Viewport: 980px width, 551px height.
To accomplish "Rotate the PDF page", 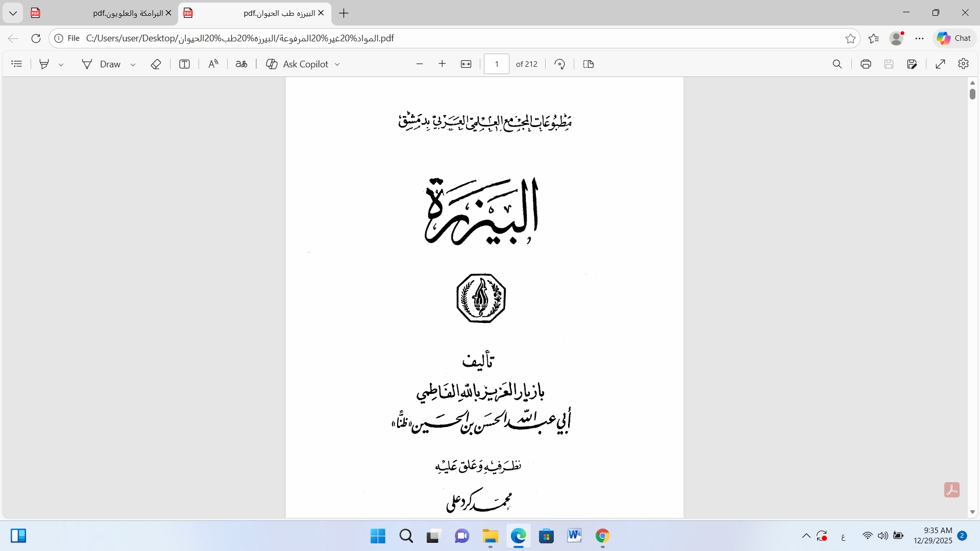I will tap(560, 64).
